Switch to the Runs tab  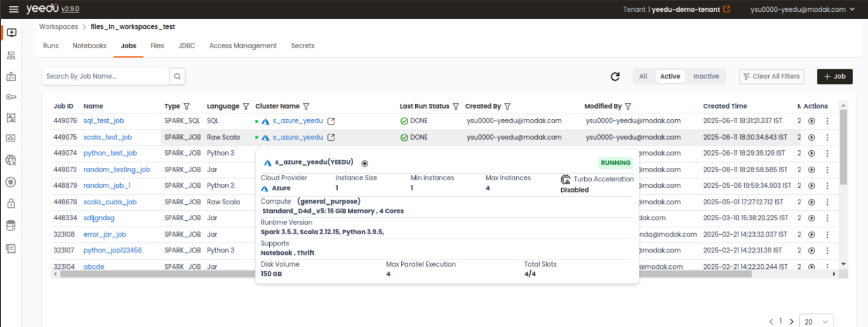[x=51, y=46]
